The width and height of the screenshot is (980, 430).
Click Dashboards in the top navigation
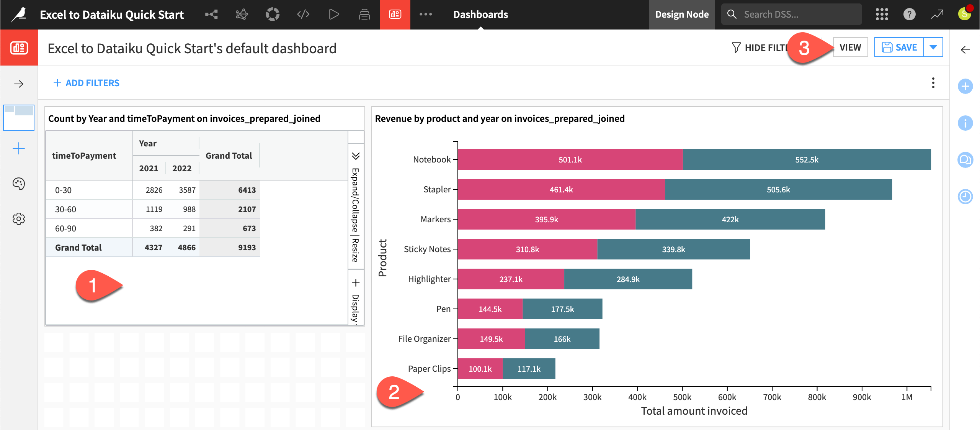(x=480, y=14)
